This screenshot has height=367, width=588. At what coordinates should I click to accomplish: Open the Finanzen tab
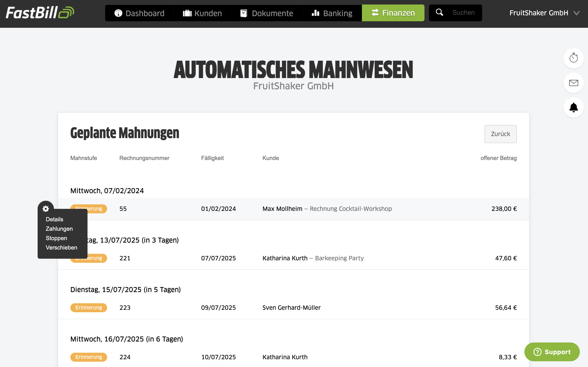(393, 13)
